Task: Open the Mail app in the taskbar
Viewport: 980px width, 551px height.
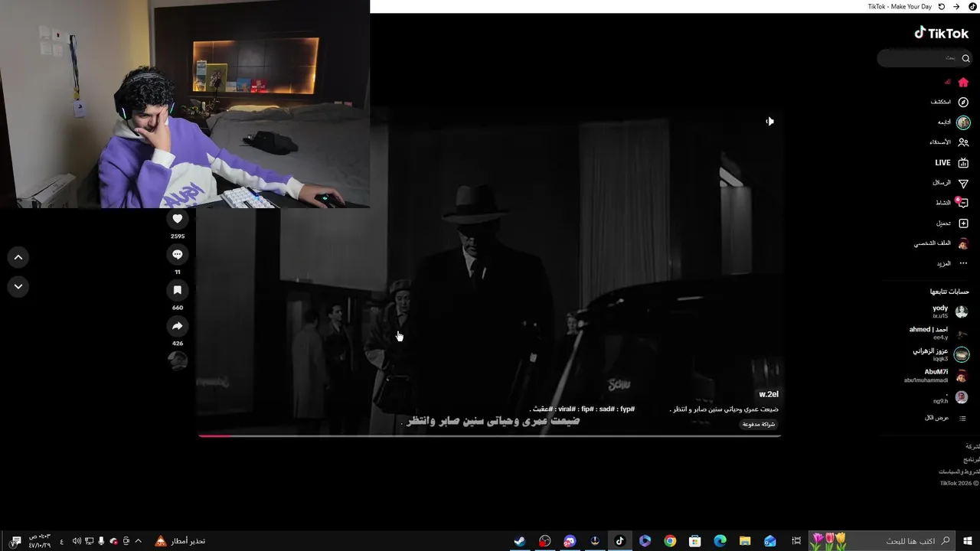Action: (770, 541)
